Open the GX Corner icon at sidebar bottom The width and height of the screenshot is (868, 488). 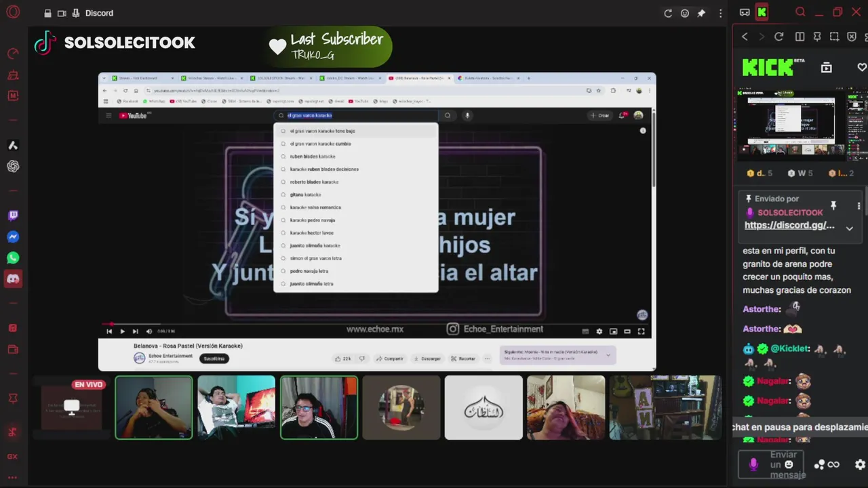pos(12,457)
